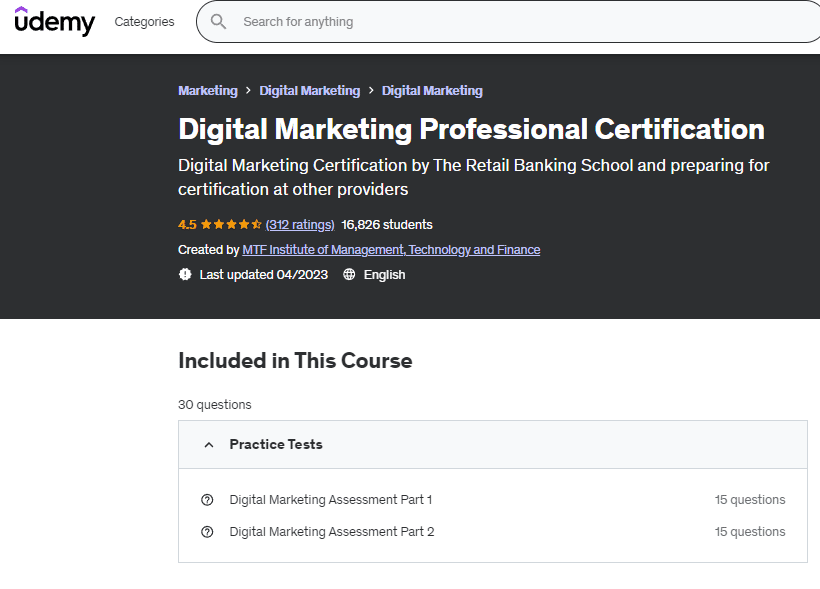Click quiz icon beside Assessment Part 2

(x=207, y=532)
